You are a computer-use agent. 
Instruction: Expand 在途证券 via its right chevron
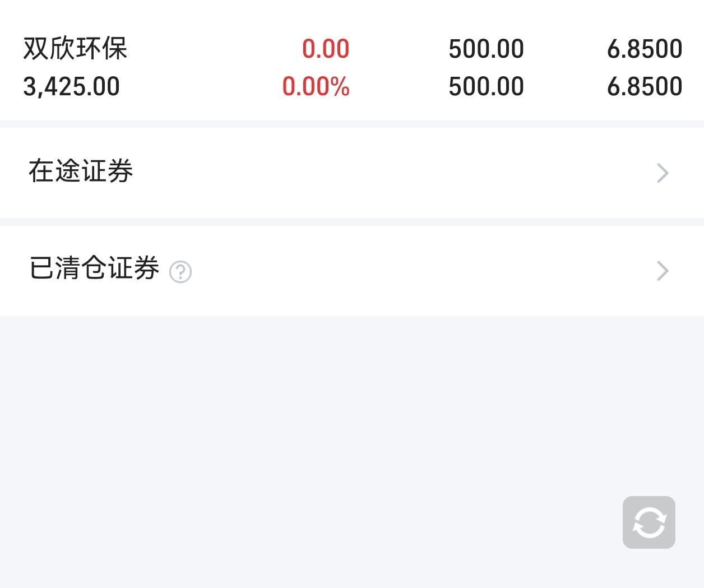(663, 173)
